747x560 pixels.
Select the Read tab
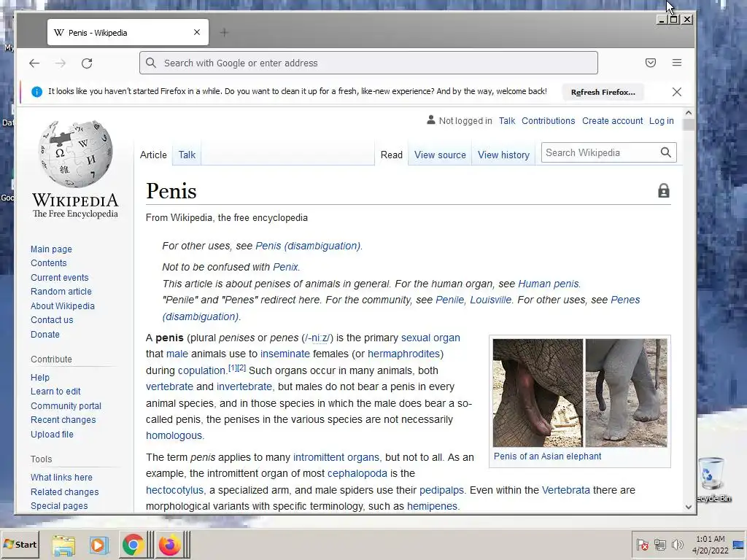(392, 155)
